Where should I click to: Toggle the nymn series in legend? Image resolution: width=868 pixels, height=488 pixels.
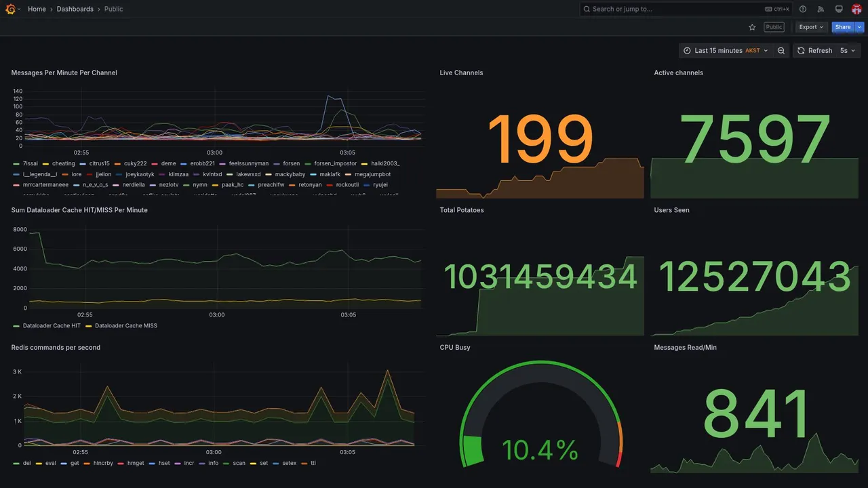click(200, 184)
